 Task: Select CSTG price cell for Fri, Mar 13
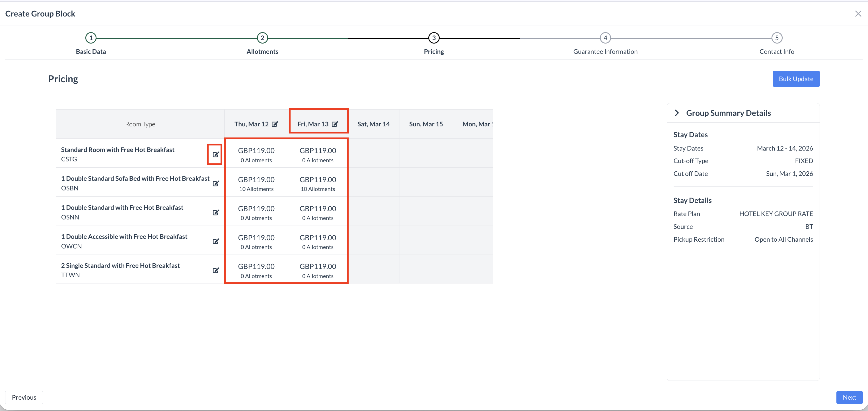pyautogui.click(x=318, y=154)
